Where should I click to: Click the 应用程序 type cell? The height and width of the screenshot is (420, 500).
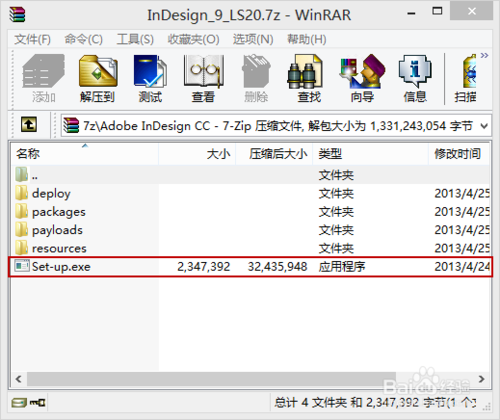pos(342,267)
